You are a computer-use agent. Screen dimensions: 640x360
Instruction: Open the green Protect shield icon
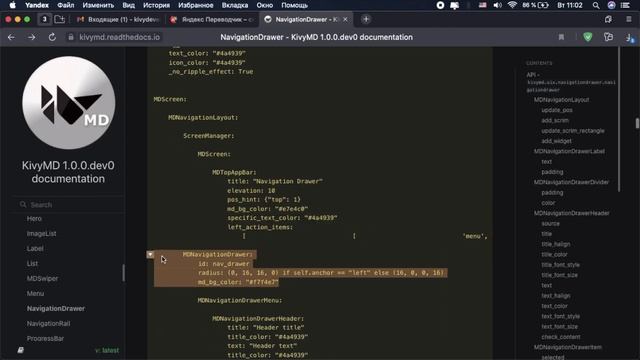coord(588,37)
